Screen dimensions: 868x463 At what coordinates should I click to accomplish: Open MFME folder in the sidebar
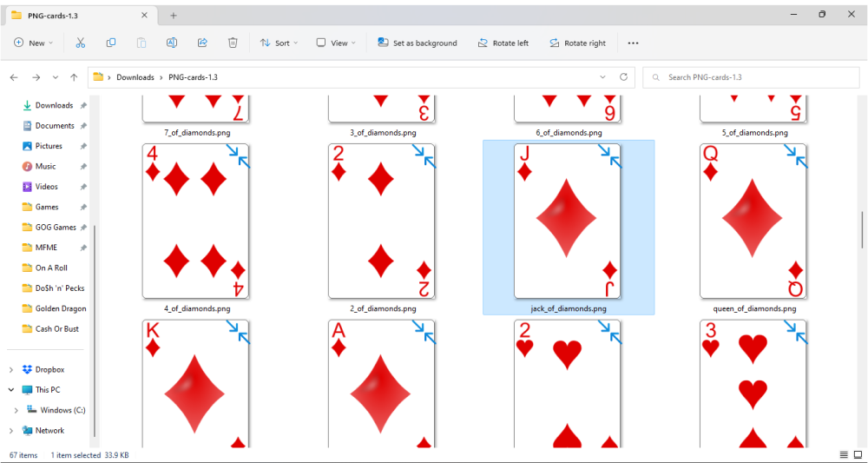click(x=47, y=248)
